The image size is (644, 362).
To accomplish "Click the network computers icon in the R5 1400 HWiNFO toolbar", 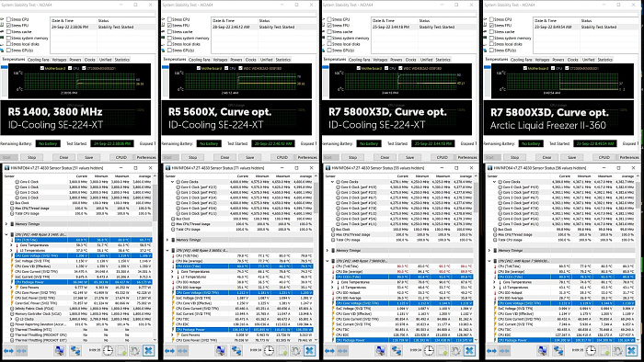I will coord(75,350).
